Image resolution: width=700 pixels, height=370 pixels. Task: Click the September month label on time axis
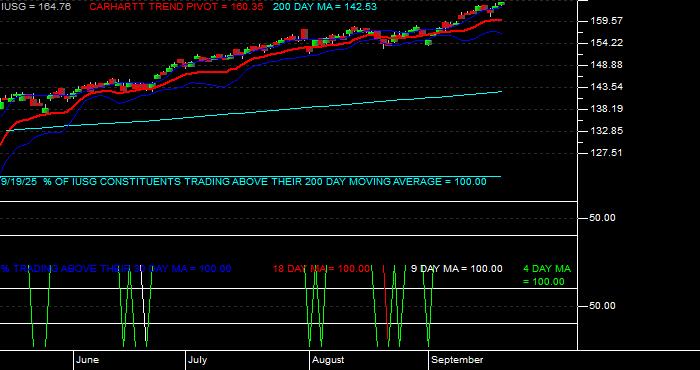(457, 360)
